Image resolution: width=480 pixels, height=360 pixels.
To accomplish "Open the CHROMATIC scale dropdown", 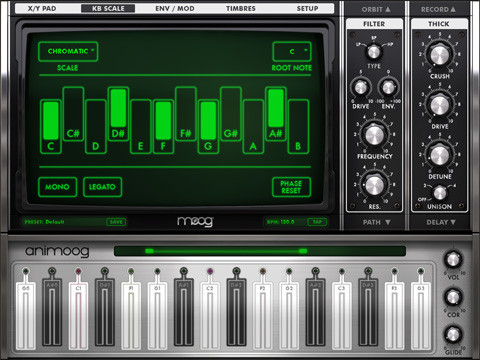I will (68, 51).
